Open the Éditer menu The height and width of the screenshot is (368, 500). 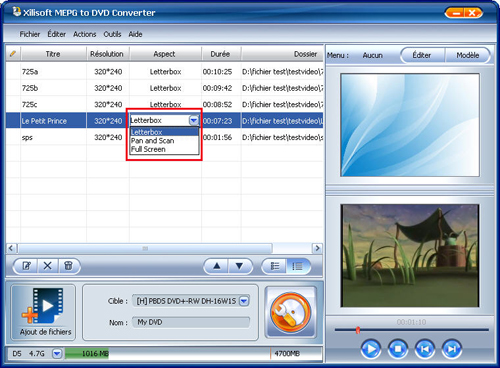[x=56, y=34]
